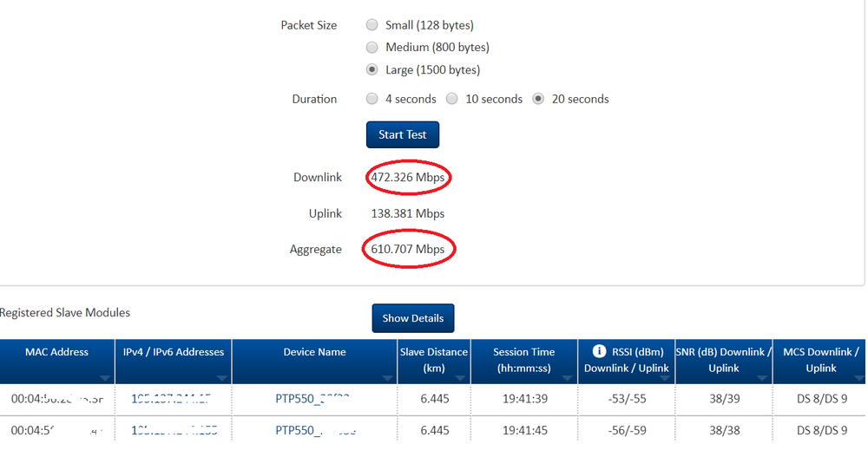The width and height of the screenshot is (868, 450).
Task: Click Registered Slave Modules heading
Action: 65,312
